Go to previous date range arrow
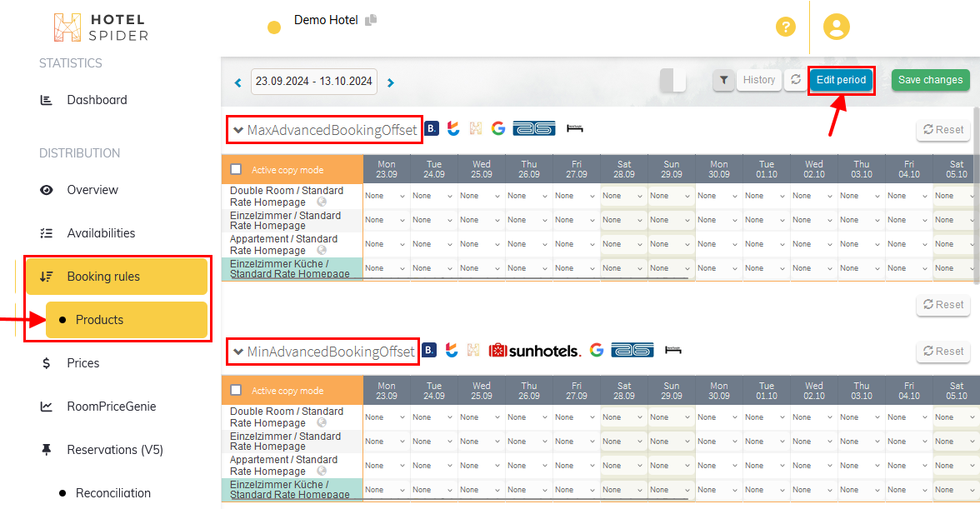 [x=238, y=82]
